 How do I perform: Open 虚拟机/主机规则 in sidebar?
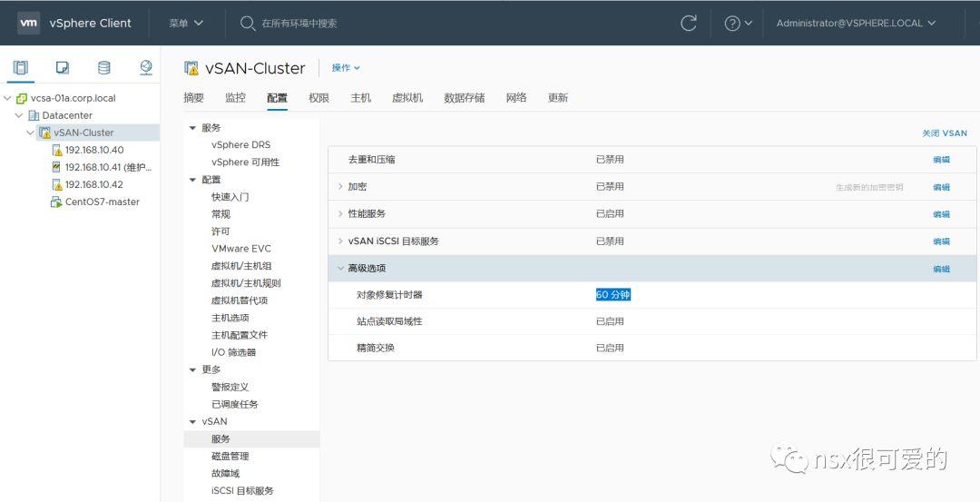pos(246,283)
